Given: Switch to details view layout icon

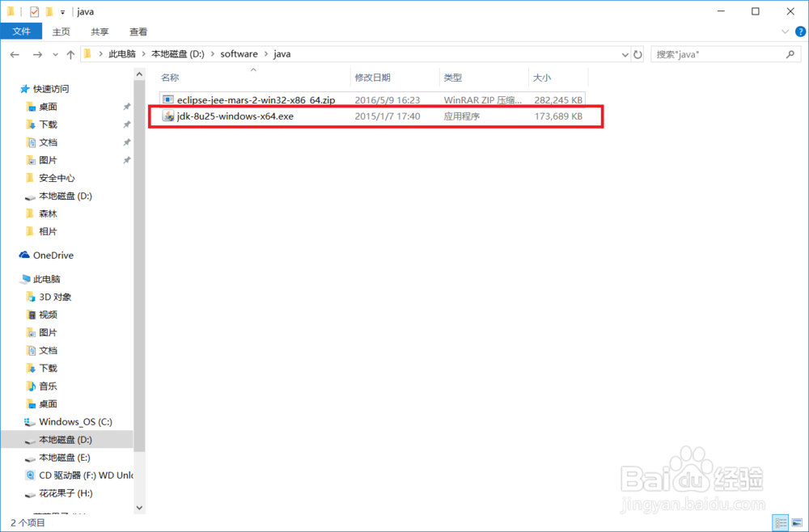Looking at the screenshot, I should click(x=781, y=523).
